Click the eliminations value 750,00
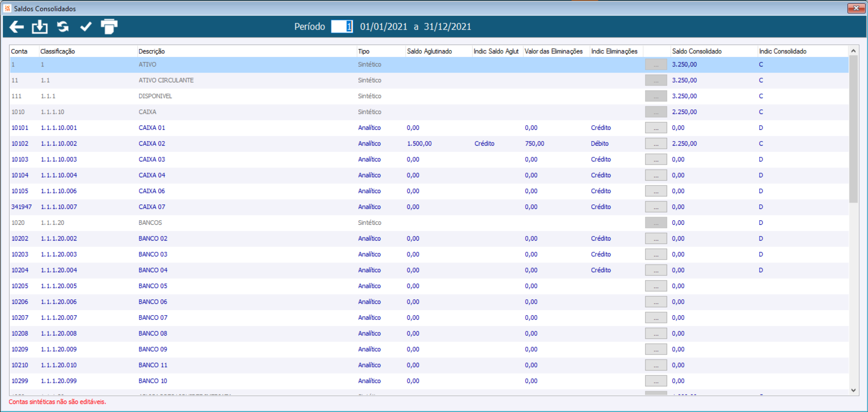The width and height of the screenshot is (868, 412). [535, 144]
